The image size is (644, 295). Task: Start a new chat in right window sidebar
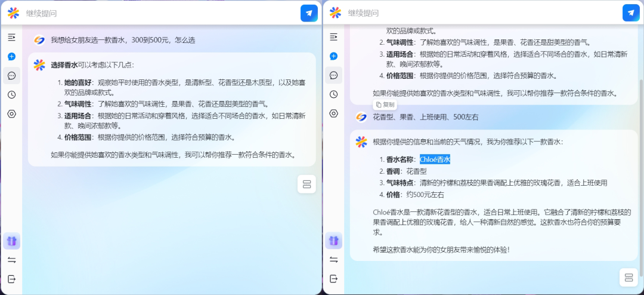coord(333,56)
